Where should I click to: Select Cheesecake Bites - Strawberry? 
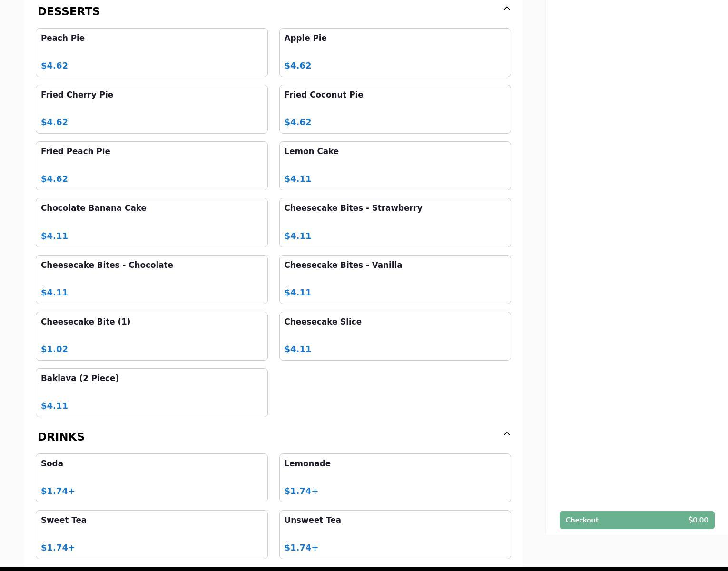click(x=395, y=222)
